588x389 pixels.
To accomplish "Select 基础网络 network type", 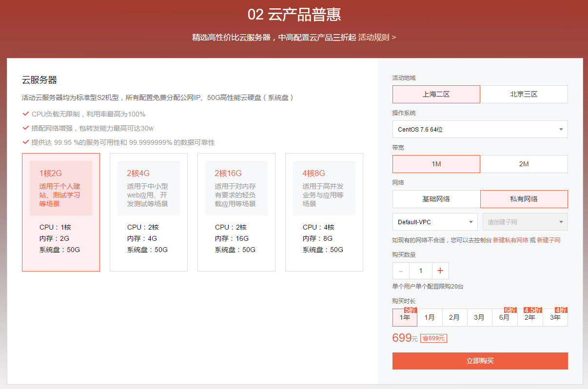I will click(436, 199).
